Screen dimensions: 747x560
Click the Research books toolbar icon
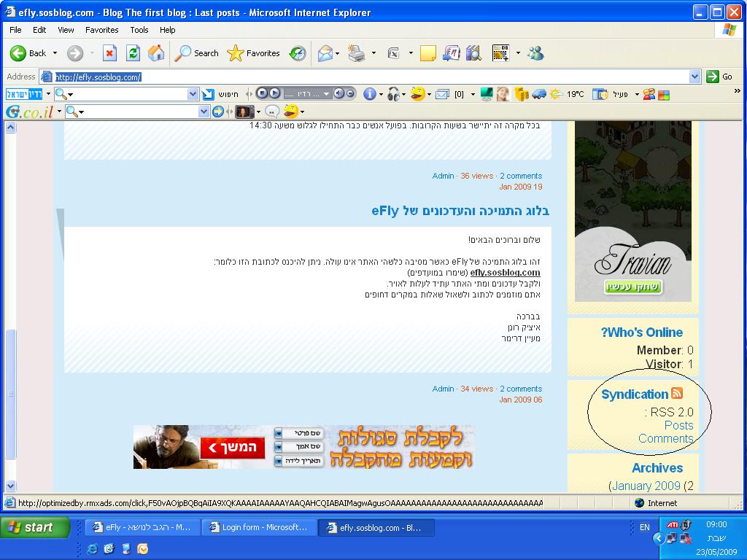click(x=474, y=52)
